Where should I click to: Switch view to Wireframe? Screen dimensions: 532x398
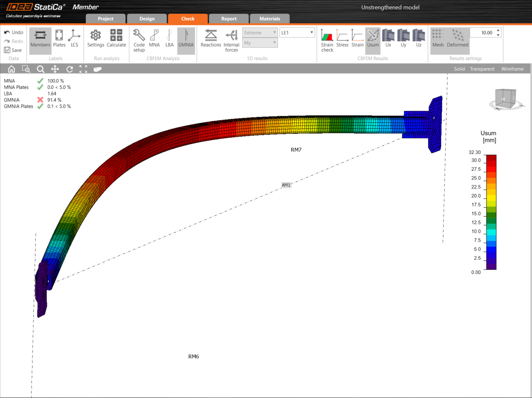(512, 69)
